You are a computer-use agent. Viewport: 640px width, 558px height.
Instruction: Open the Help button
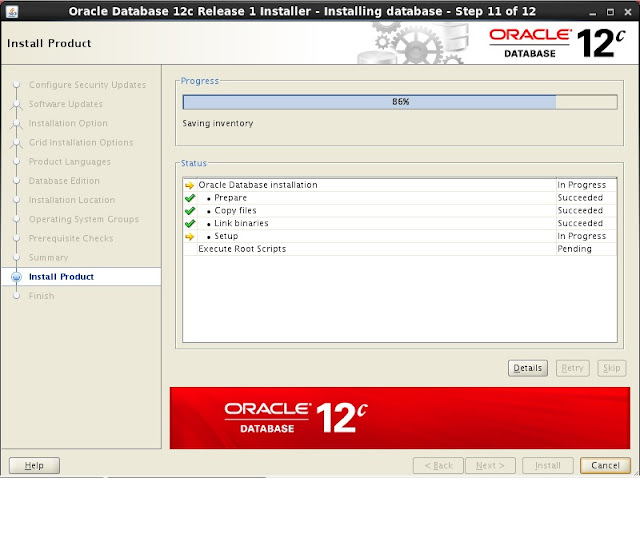pyautogui.click(x=34, y=465)
